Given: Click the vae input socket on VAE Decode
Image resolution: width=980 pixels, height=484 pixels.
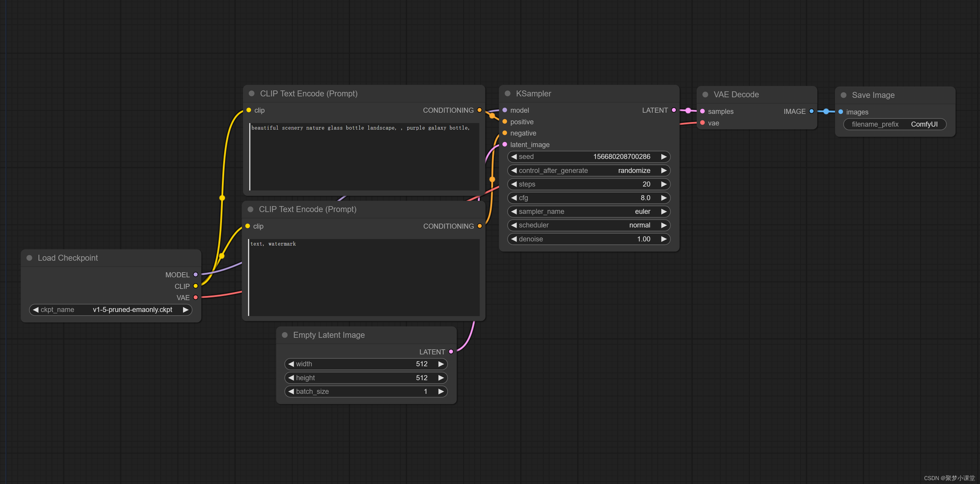Looking at the screenshot, I should [702, 123].
